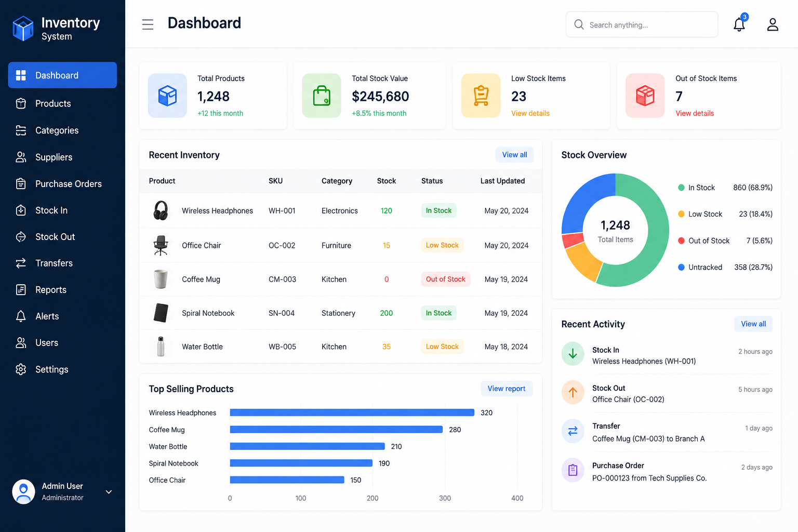Image resolution: width=798 pixels, height=532 pixels.
Task: Click the Stock Out orange arrow activity icon
Action: point(573,392)
